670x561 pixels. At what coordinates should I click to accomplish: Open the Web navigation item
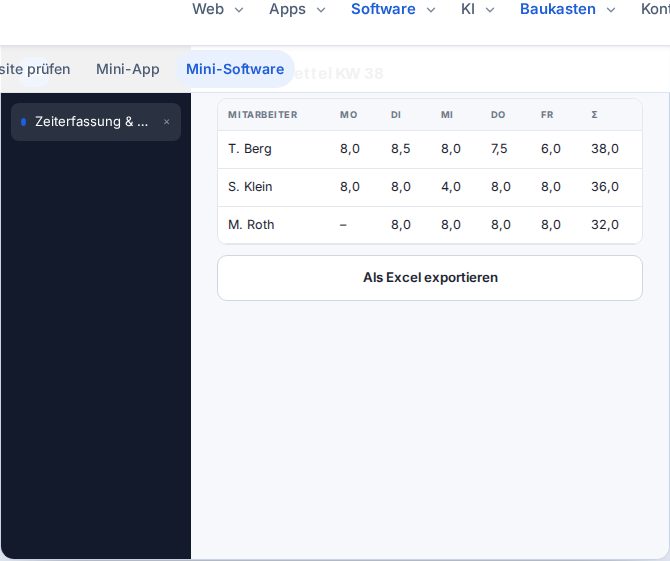click(208, 9)
